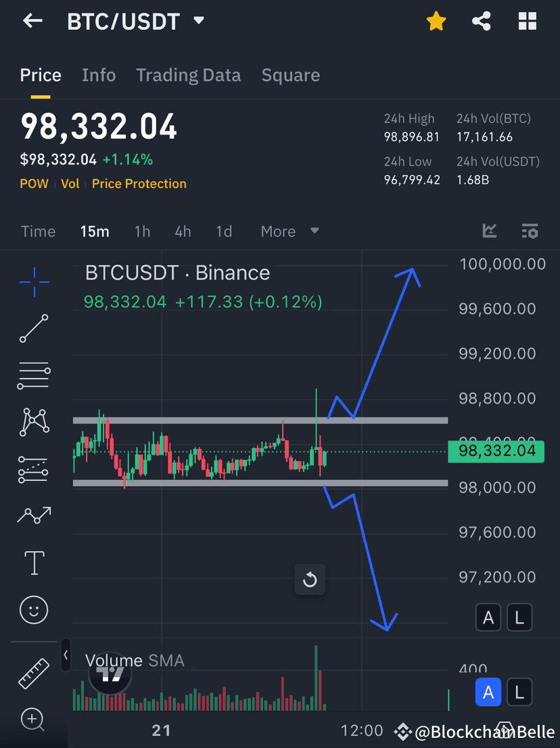Switch to the Trading Data tab
This screenshot has height=748, width=560.
[188, 75]
